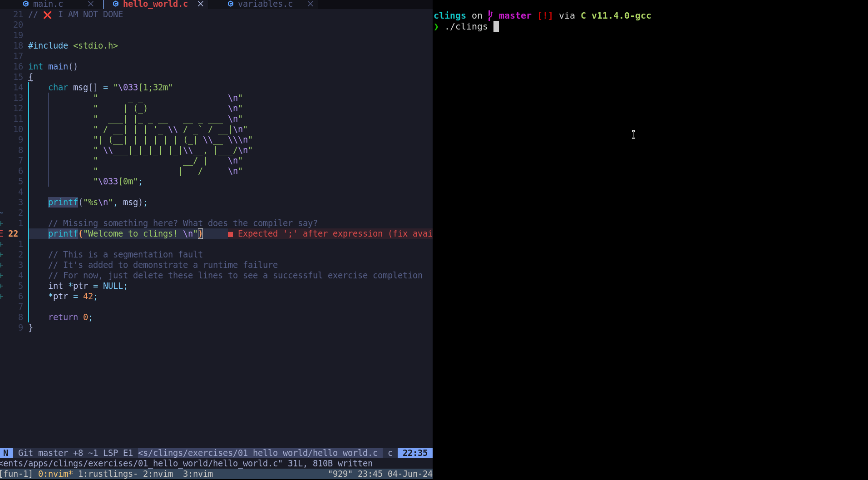Click the *ptr = 42; line
This screenshot has height=480, width=868.
[73, 297]
